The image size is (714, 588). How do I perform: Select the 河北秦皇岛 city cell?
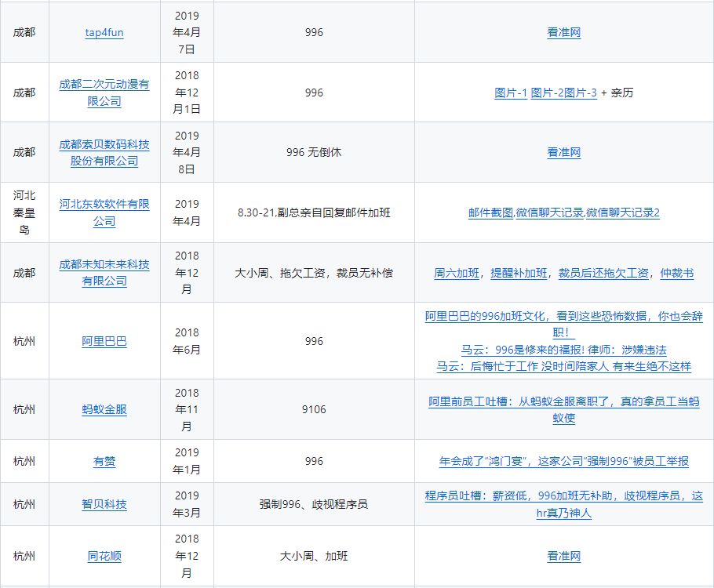[24, 213]
